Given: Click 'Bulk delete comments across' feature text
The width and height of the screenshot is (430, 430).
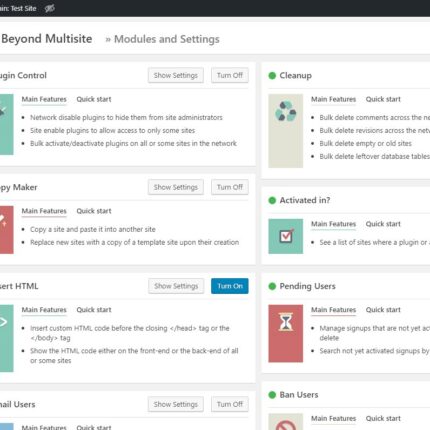Looking at the screenshot, I should point(375,118).
